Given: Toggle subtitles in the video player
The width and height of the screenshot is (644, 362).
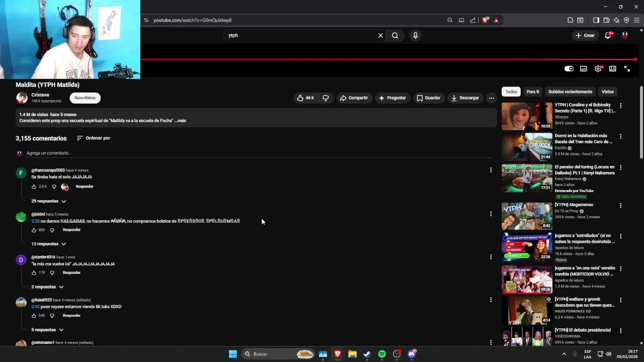Looking at the screenshot, I should (584, 69).
